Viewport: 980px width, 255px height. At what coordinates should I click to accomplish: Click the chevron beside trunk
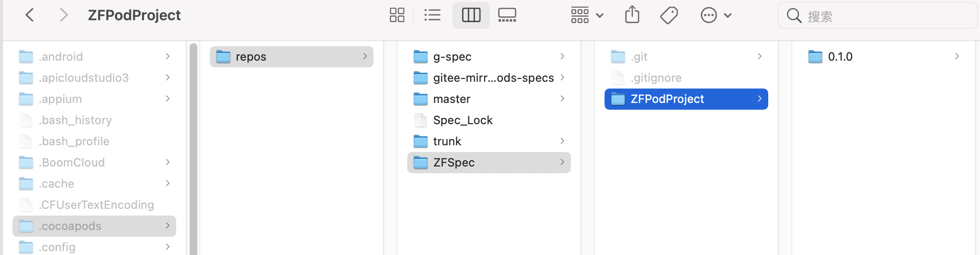pos(562,141)
